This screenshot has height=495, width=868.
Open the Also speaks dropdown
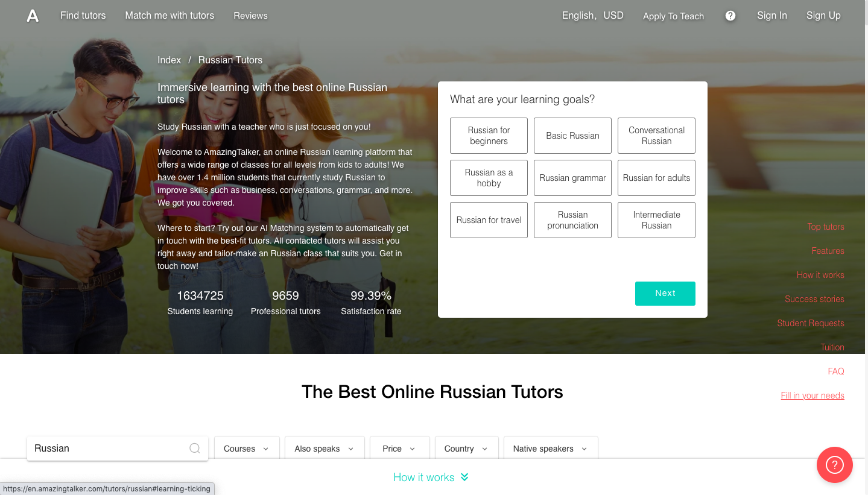point(324,449)
